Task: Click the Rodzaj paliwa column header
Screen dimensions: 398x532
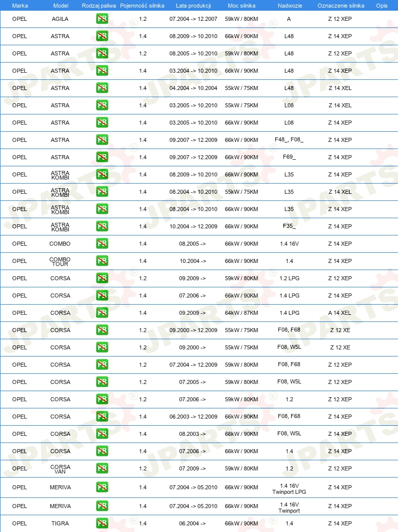Action: coord(99,6)
